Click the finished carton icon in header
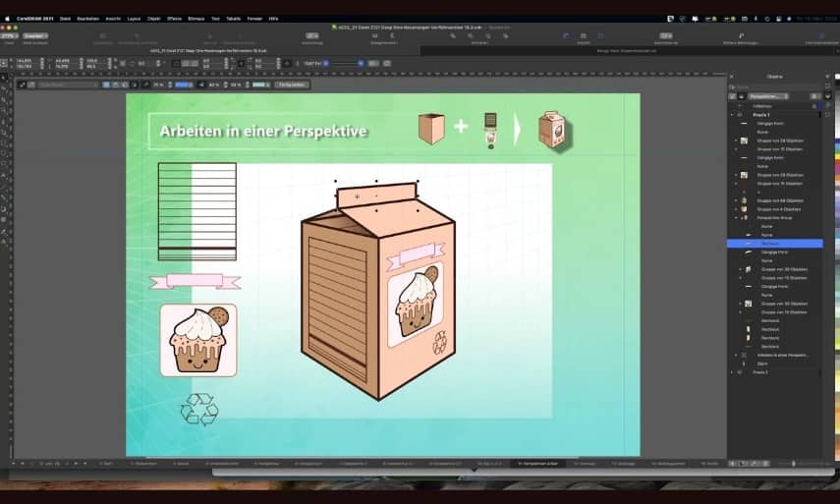The image size is (840, 504). [550, 131]
